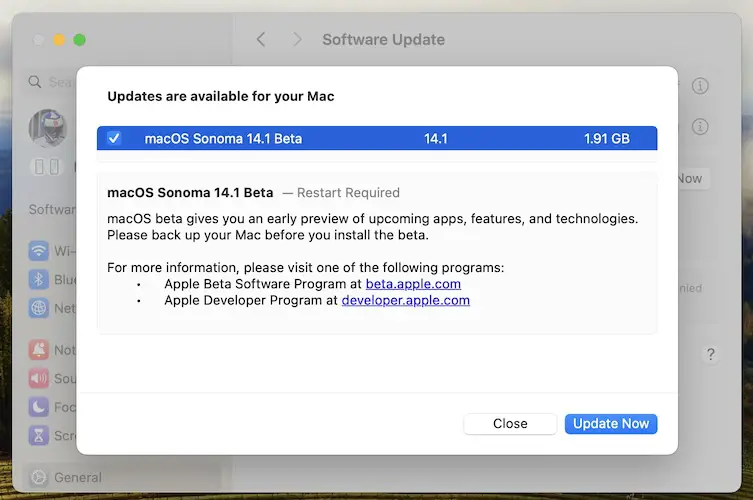Screen dimensions: 753x500
Task: Click the user account avatar
Action: (x=47, y=128)
